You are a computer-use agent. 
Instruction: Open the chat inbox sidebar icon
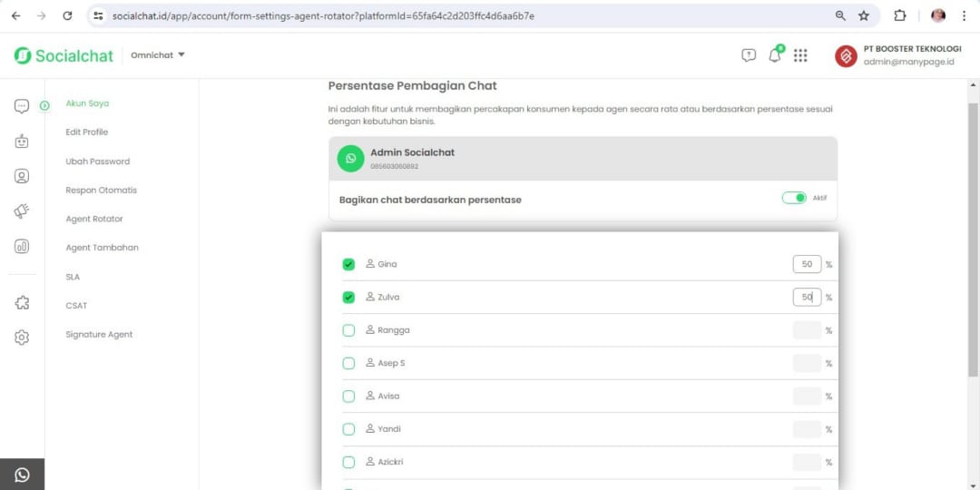22,106
